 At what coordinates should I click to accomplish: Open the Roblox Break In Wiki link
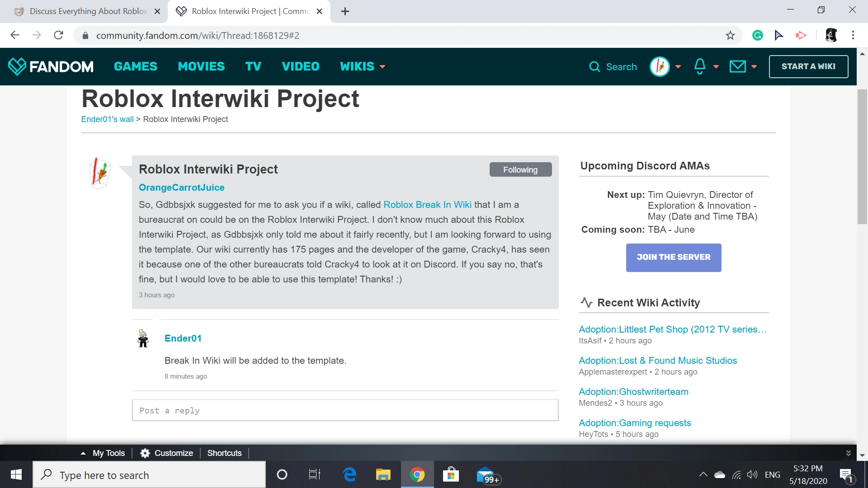point(427,204)
